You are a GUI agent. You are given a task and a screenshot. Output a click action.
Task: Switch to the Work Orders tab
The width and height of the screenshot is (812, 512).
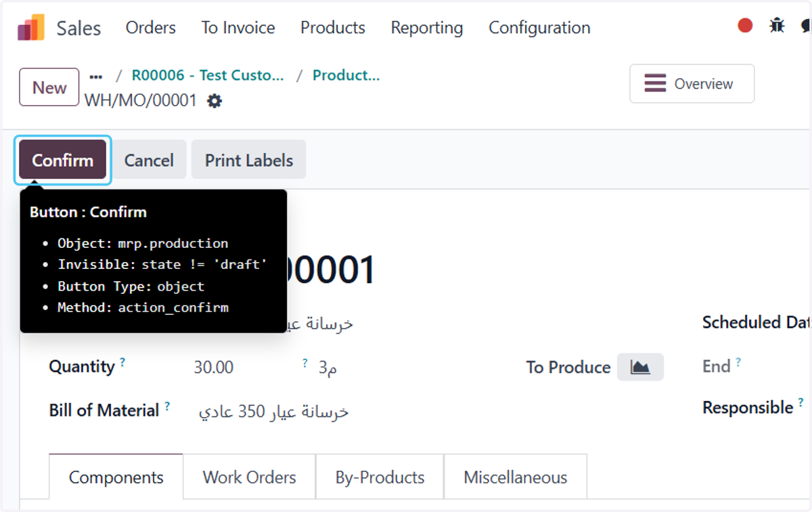pyautogui.click(x=250, y=477)
